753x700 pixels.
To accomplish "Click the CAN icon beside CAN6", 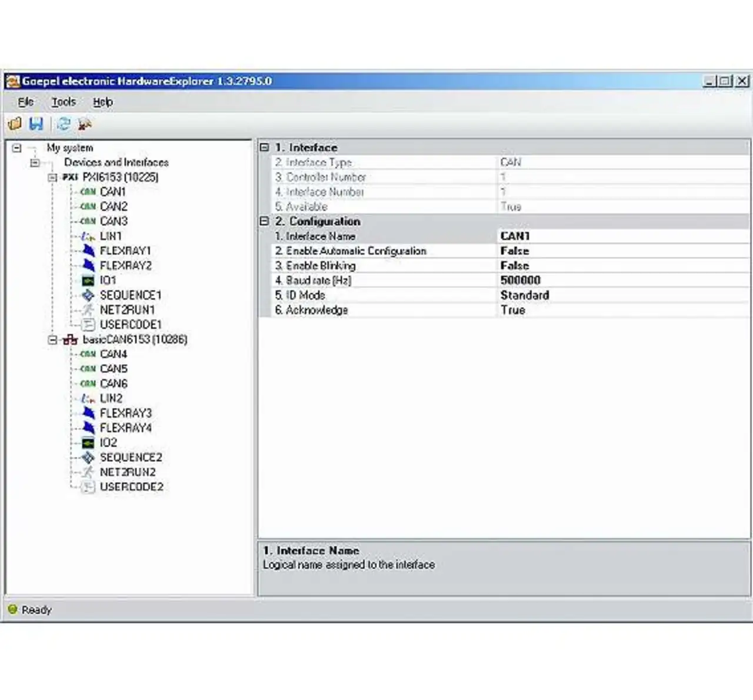I will click(88, 384).
